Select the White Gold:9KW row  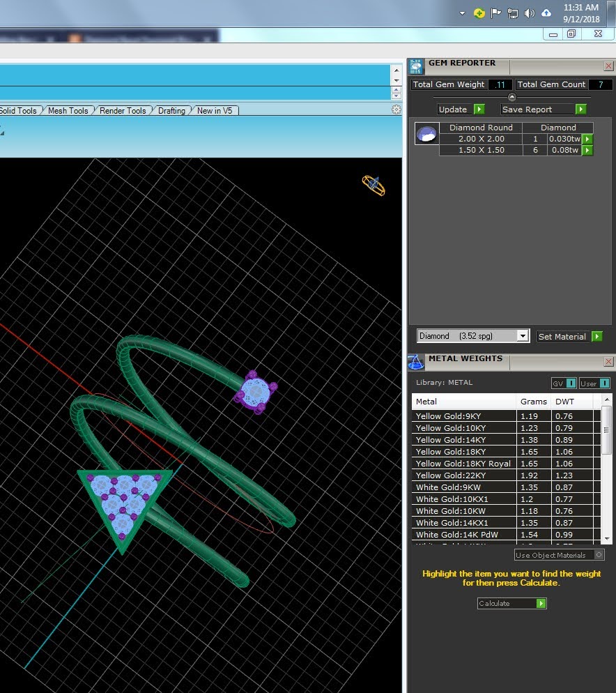pyautogui.click(x=506, y=487)
